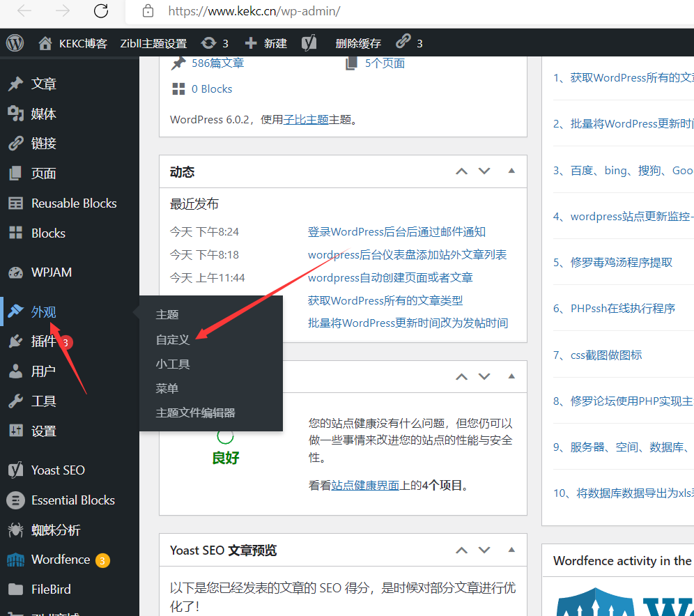
Task: Click the browser address bar URL
Action: [x=254, y=11]
